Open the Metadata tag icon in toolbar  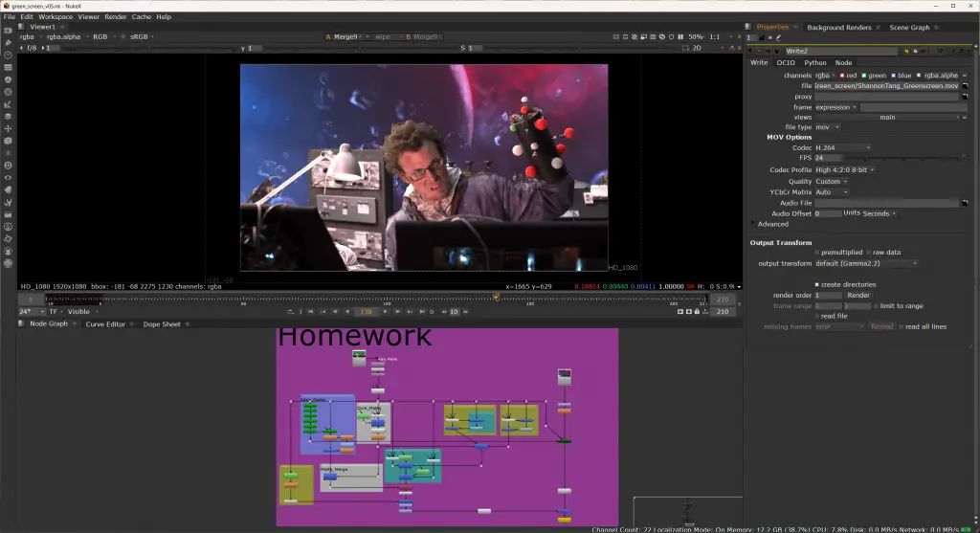pos(8,190)
